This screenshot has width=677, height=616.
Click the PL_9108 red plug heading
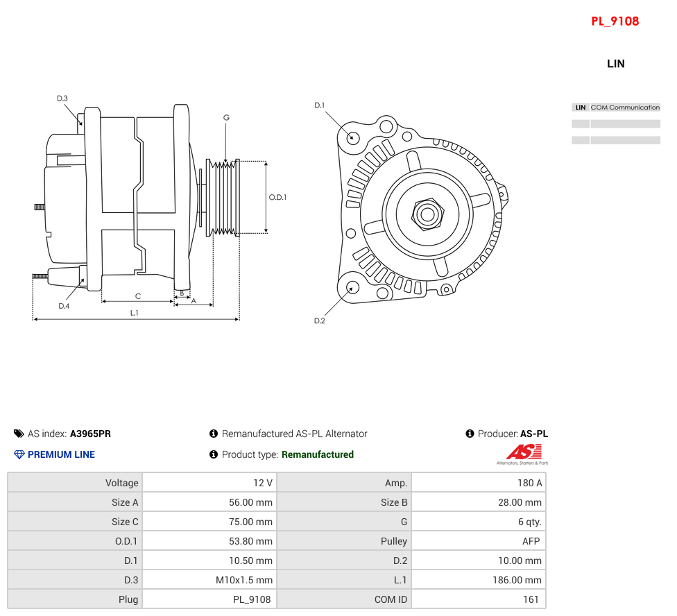click(x=615, y=21)
